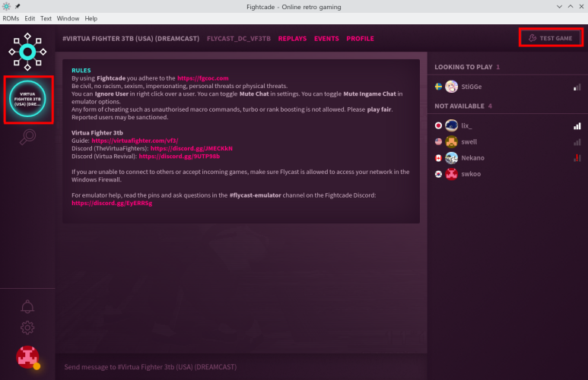Click StiGGe's avatar

point(452,87)
